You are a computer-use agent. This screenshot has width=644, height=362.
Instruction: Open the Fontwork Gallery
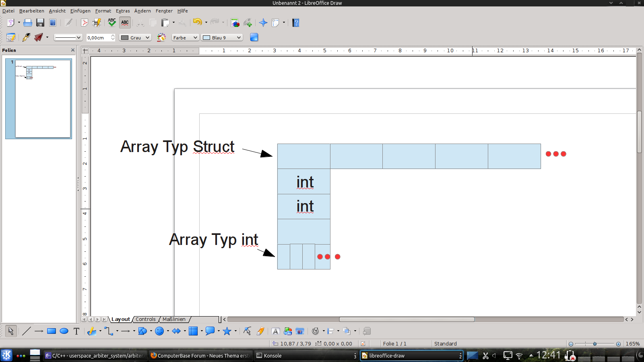tap(275, 331)
